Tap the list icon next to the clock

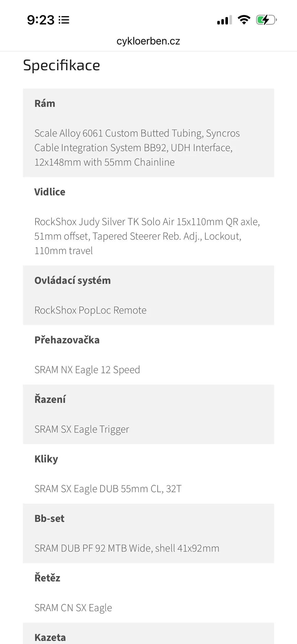point(64,20)
